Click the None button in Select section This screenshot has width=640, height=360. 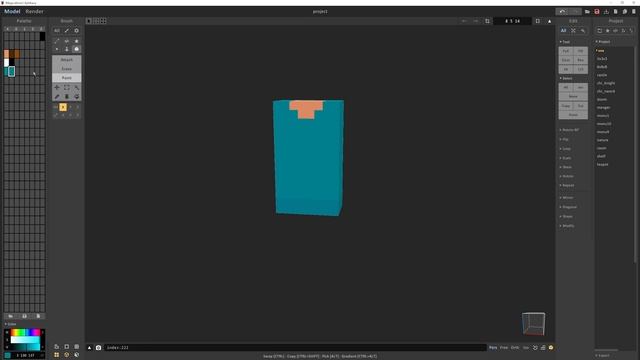(x=573, y=96)
